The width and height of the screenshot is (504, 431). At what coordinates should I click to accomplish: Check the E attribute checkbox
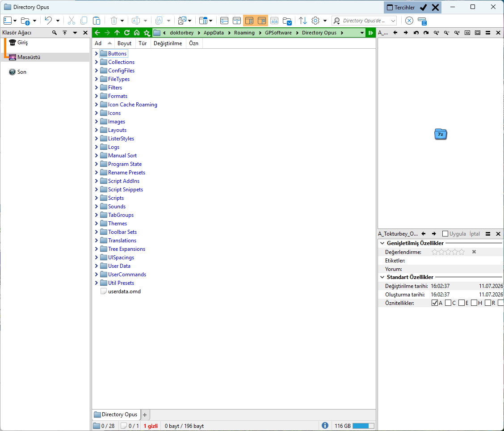coord(461,303)
